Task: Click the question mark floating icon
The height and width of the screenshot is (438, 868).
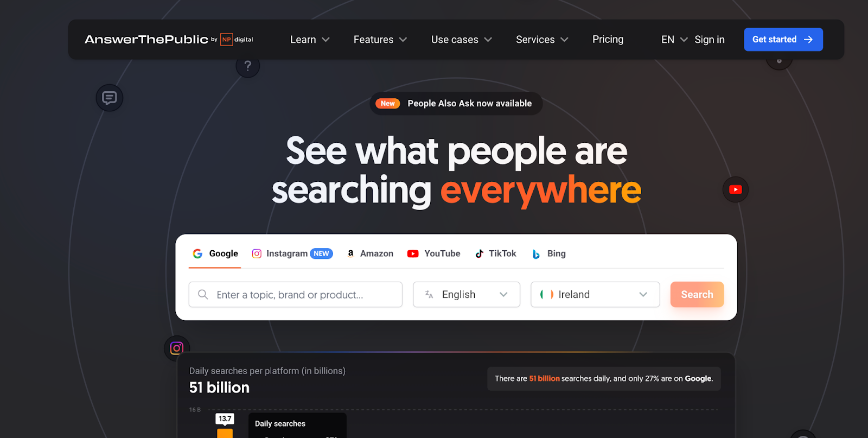Action: pyautogui.click(x=247, y=66)
